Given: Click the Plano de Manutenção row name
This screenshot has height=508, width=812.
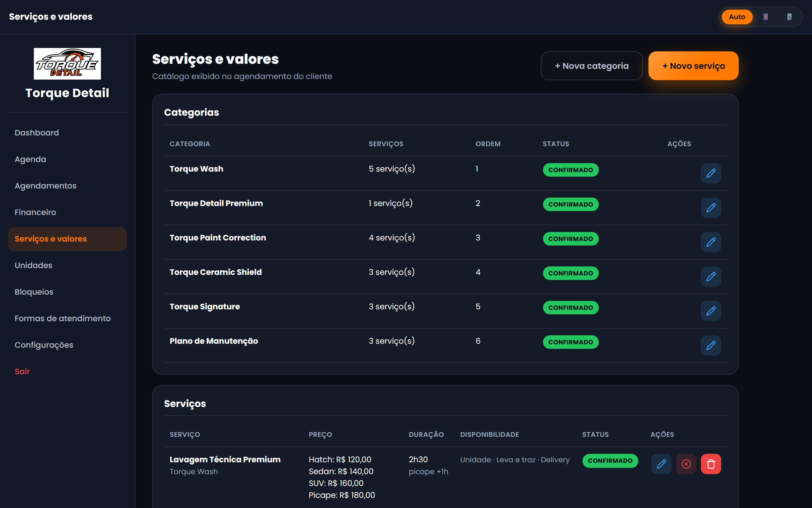Looking at the screenshot, I should coord(214,341).
